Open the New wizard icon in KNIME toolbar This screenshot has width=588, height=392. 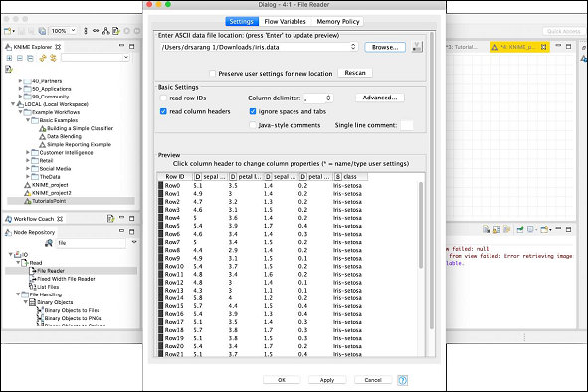tap(8, 31)
